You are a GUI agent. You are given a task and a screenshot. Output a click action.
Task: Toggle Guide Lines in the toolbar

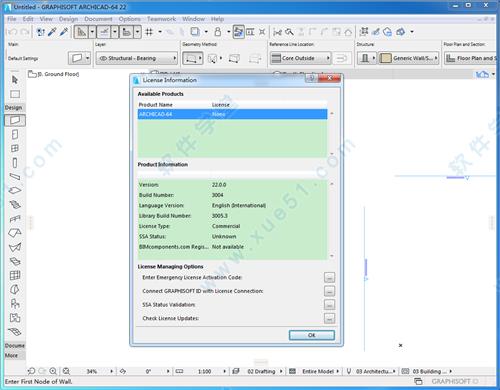click(81, 32)
